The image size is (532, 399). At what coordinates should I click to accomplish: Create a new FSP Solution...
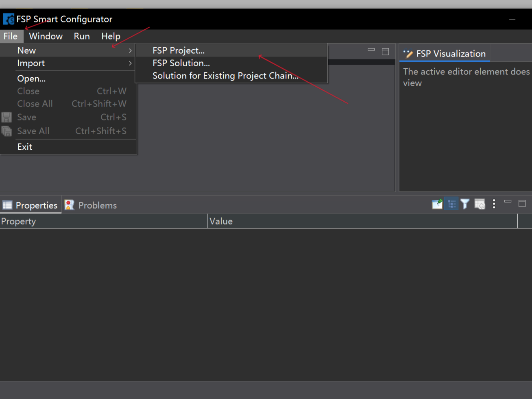[231, 63]
